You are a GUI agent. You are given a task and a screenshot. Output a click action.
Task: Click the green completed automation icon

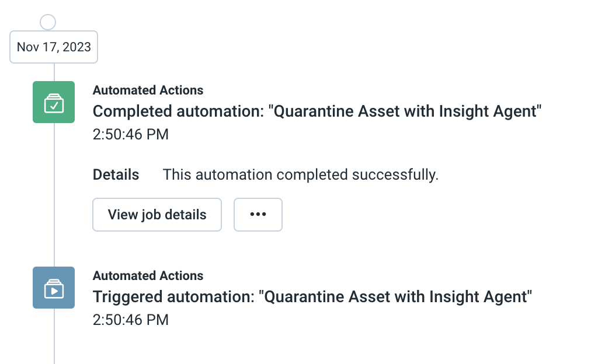pyautogui.click(x=54, y=102)
